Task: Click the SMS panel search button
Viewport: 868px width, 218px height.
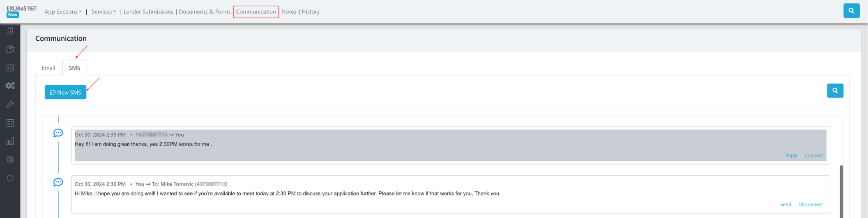Action: [835, 90]
